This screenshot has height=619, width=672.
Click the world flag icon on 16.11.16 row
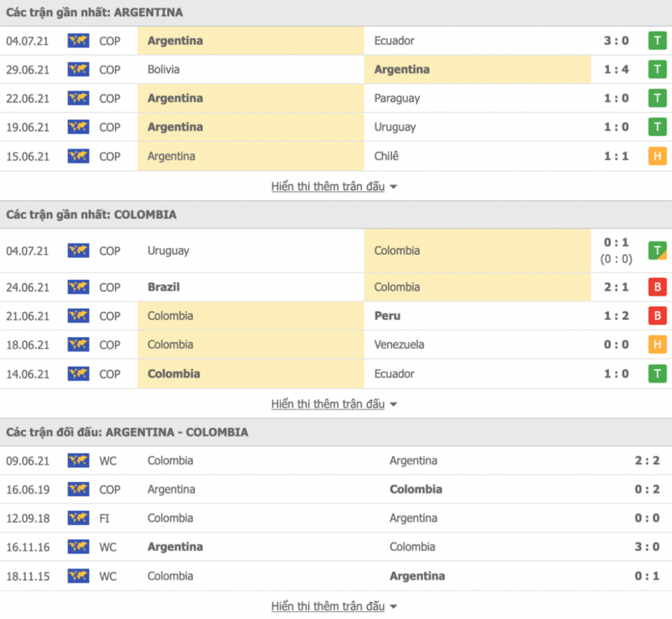point(79,547)
